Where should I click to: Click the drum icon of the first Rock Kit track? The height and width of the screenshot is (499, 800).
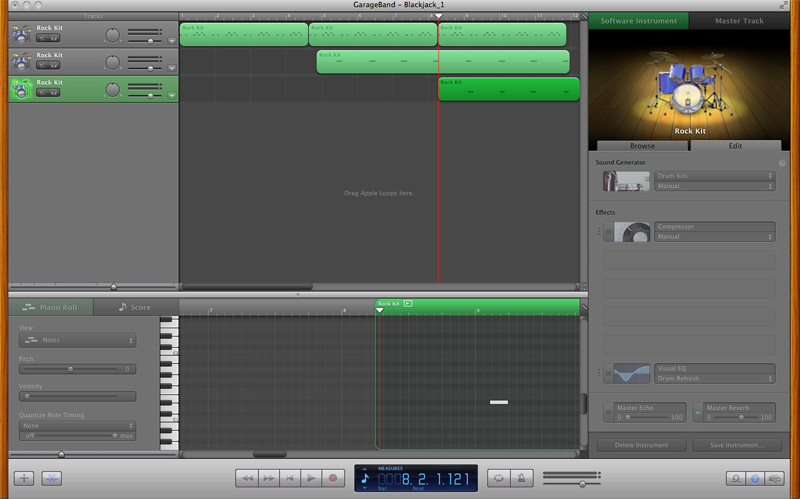tap(21, 34)
